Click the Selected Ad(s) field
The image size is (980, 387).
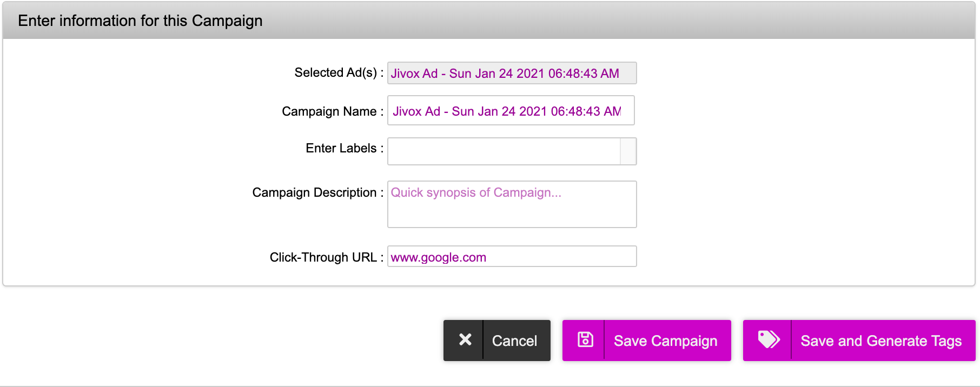pos(512,73)
